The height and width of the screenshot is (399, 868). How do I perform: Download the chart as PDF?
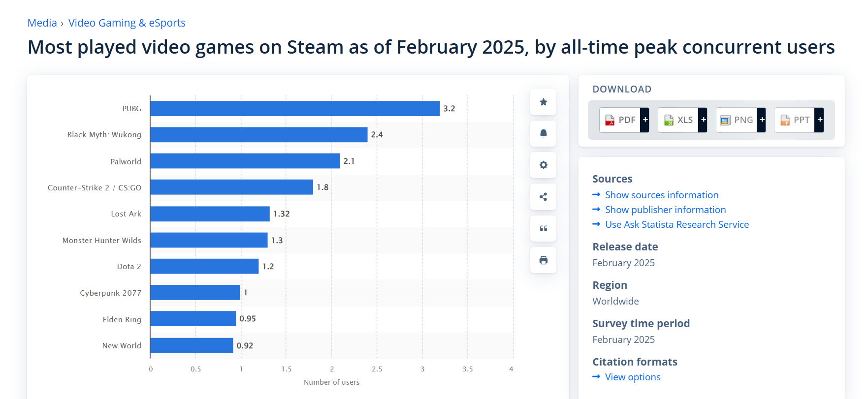[624, 120]
